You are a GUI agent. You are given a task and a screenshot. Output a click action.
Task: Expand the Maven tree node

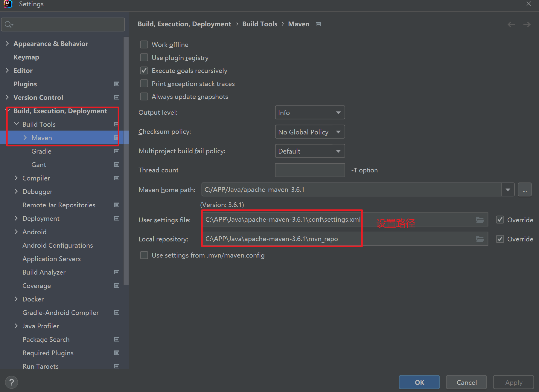(x=25, y=138)
